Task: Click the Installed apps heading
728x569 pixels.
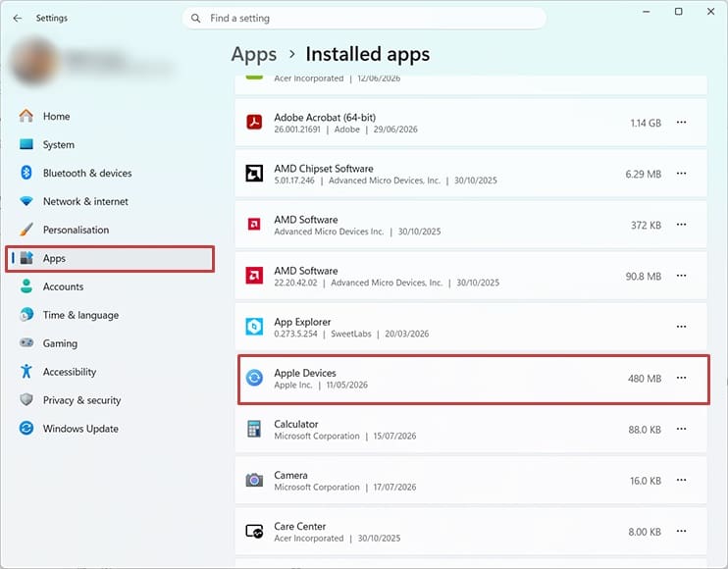Action: pyautogui.click(x=368, y=54)
